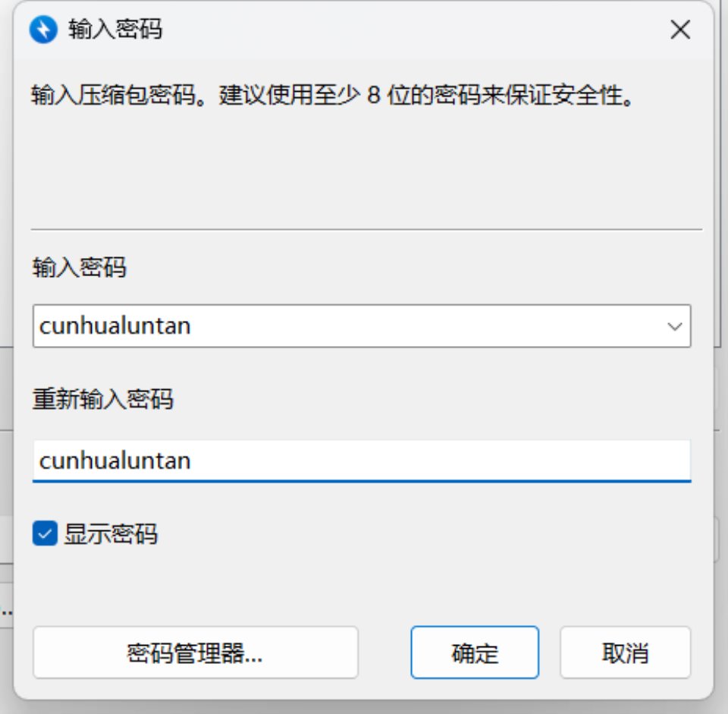Click the 8-character password recommendation text
The width and height of the screenshot is (728, 714).
[331, 97]
